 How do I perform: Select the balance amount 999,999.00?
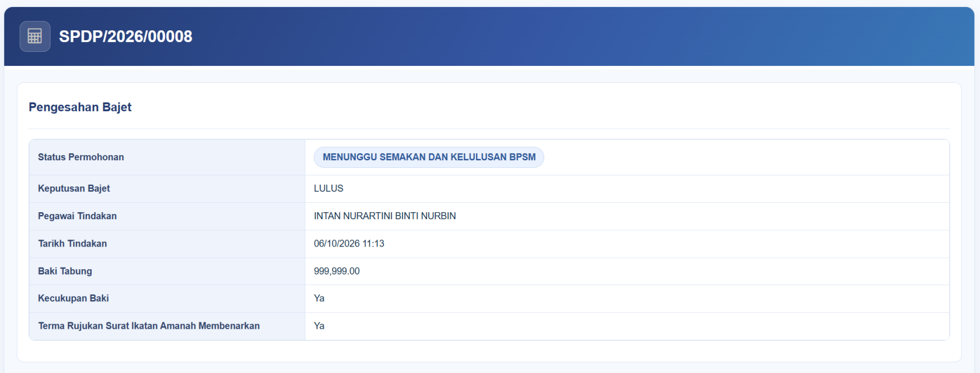click(337, 271)
